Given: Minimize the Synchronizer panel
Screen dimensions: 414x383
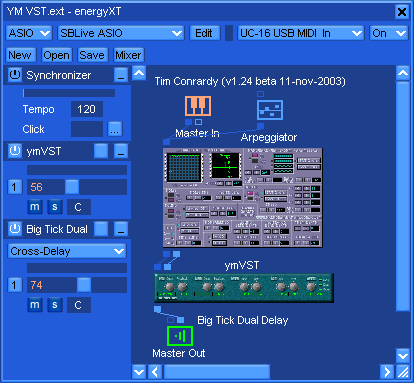Looking at the screenshot, I should pyautogui.click(x=121, y=75).
